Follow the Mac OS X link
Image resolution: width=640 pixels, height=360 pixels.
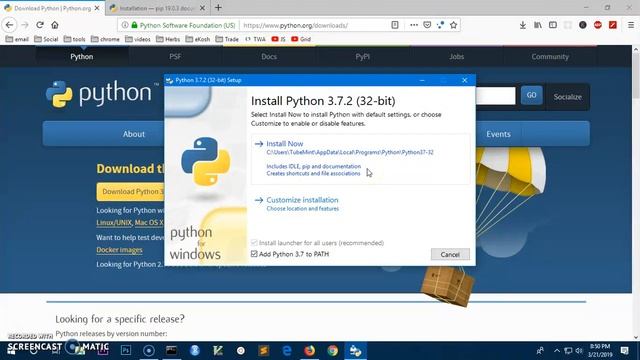[149, 223]
